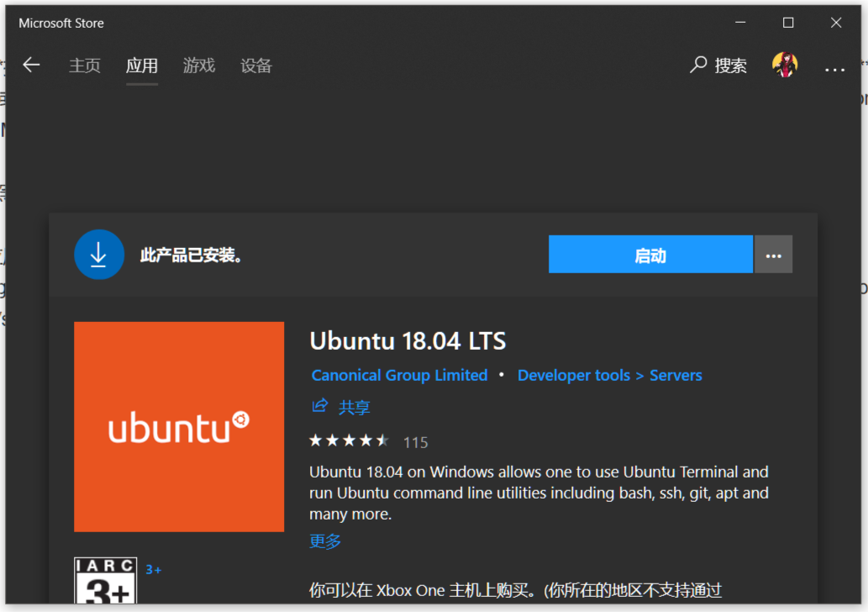The height and width of the screenshot is (612, 868).
Task: Open the Servers subcategory link
Action: pos(676,376)
